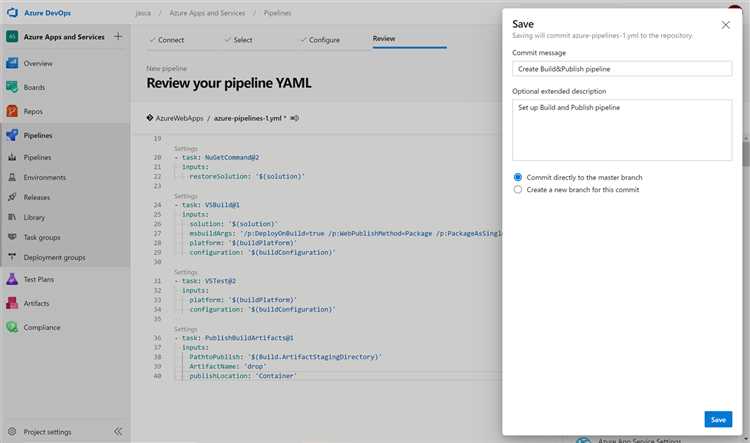Open the Artifacts icon
The height and width of the screenshot is (443, 750).
tap(12, 303)
